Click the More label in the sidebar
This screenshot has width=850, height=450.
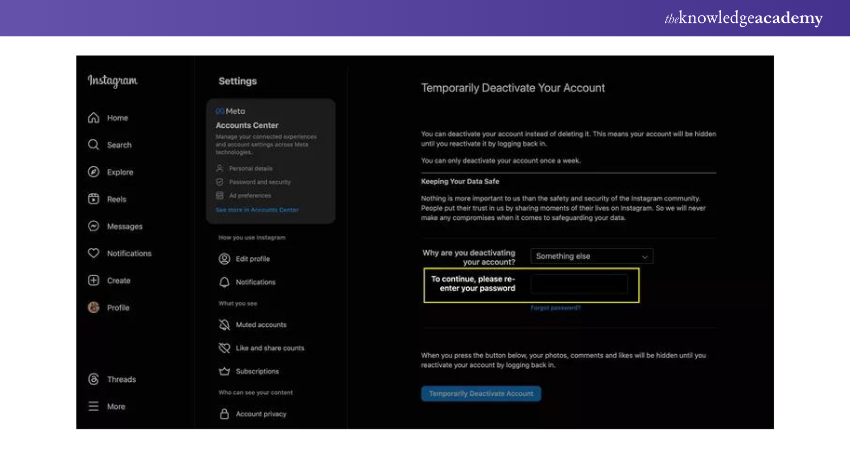click(x=116, y=406)
